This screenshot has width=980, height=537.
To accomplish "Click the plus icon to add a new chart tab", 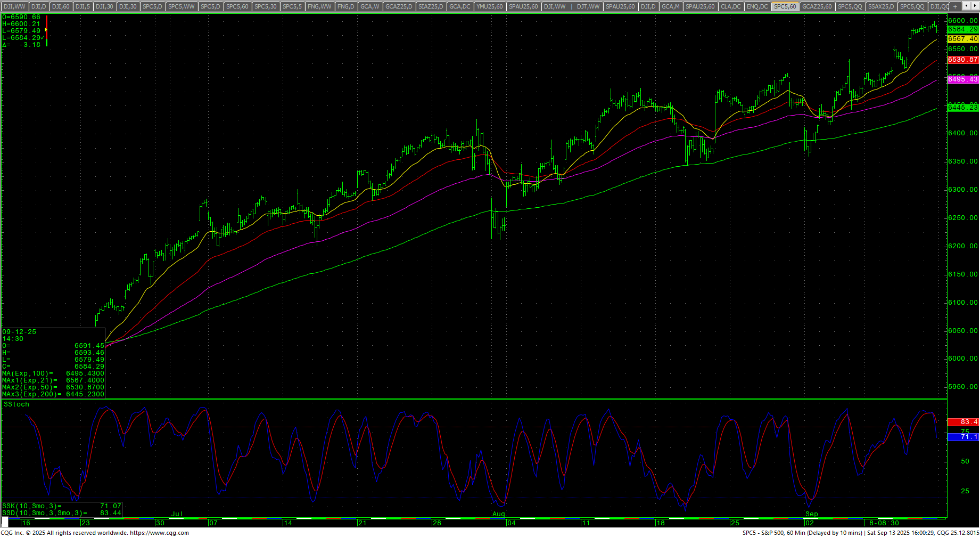I will click(x=955, y=6).
